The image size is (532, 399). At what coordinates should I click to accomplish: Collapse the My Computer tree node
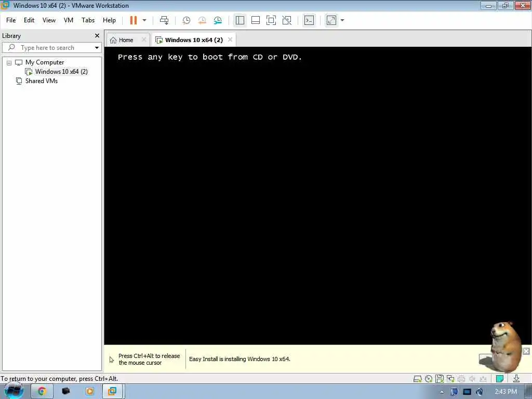[x=9, y=63]
